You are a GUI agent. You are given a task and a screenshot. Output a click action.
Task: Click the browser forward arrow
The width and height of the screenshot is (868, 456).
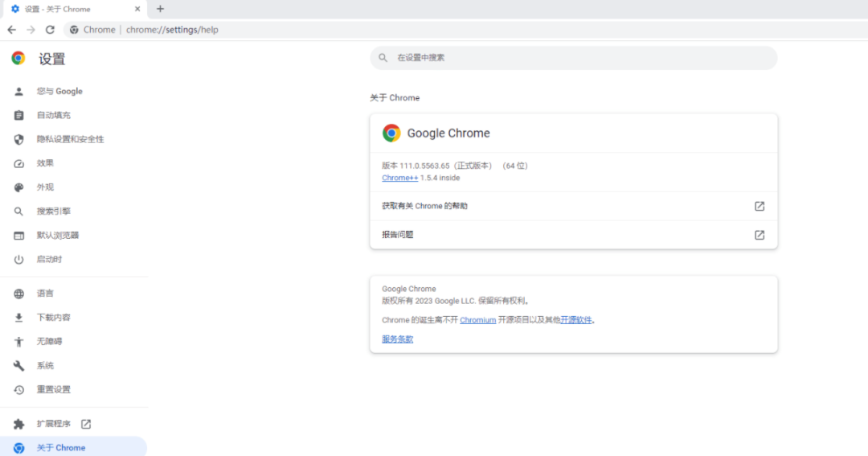pyautogui.click(x=31, y=30)
